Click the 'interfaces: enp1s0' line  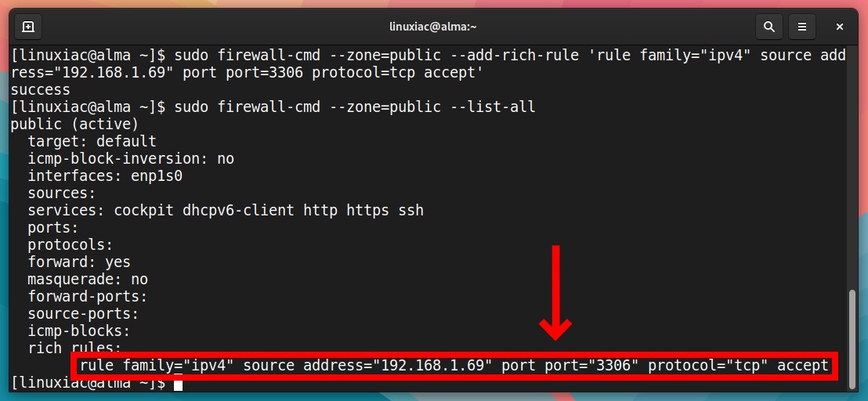[105, 176]
